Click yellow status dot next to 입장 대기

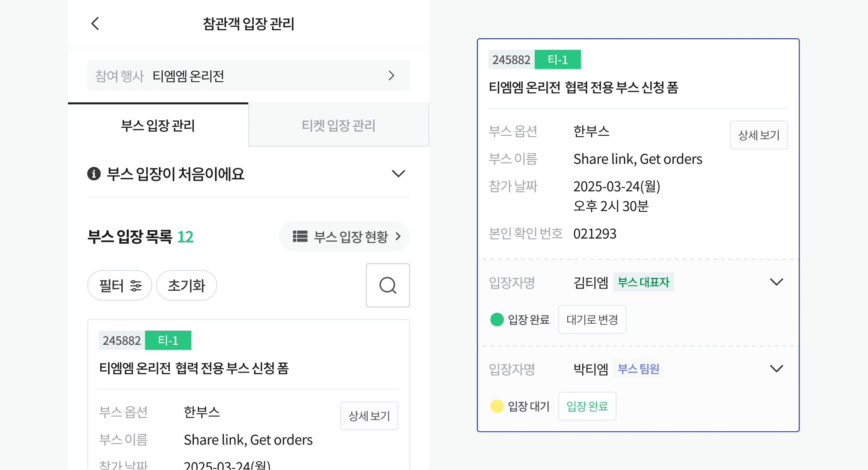[x=497, y=406]
